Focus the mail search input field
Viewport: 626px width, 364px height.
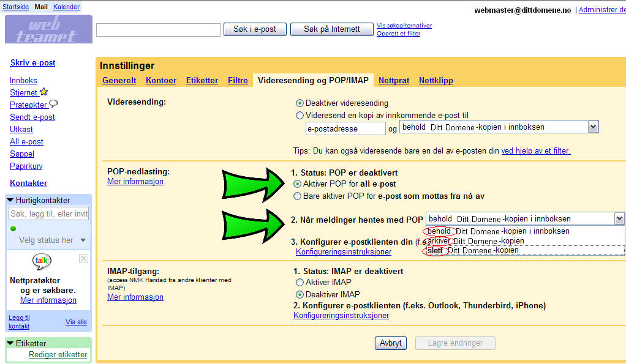(x=158, y=30)
